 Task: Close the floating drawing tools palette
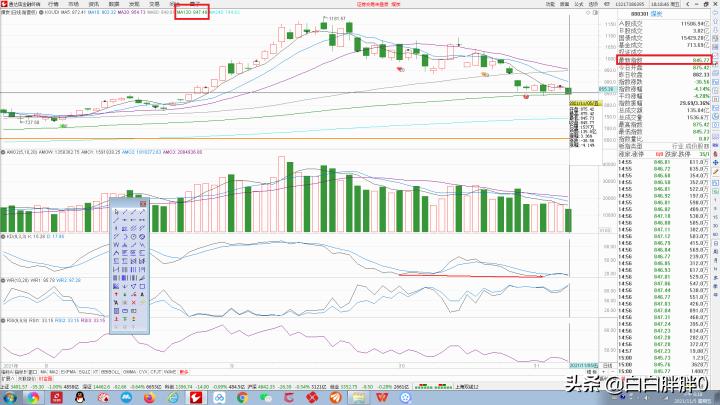[143, 204]
